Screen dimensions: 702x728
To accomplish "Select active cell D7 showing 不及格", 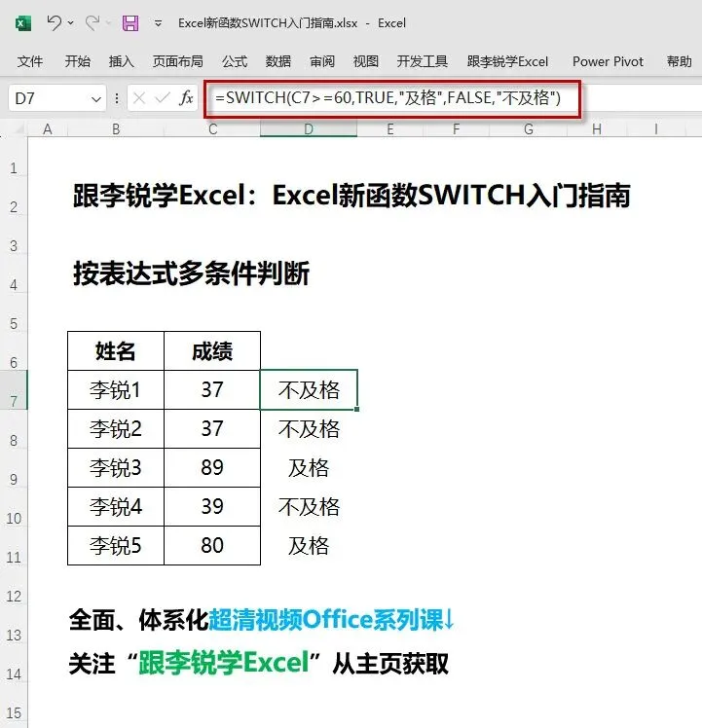I will tap(309, 390).
